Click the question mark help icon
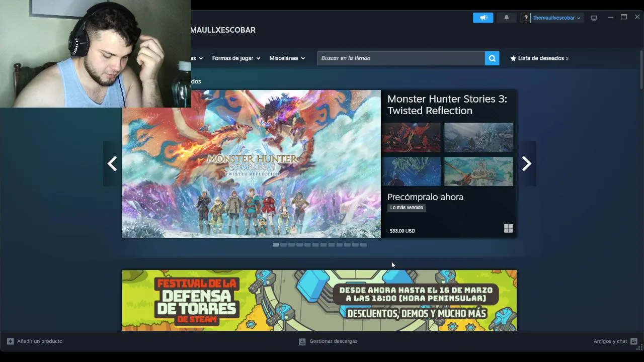Screen dimensions: 644x362 pyautogui.click(x=526, y=18)
